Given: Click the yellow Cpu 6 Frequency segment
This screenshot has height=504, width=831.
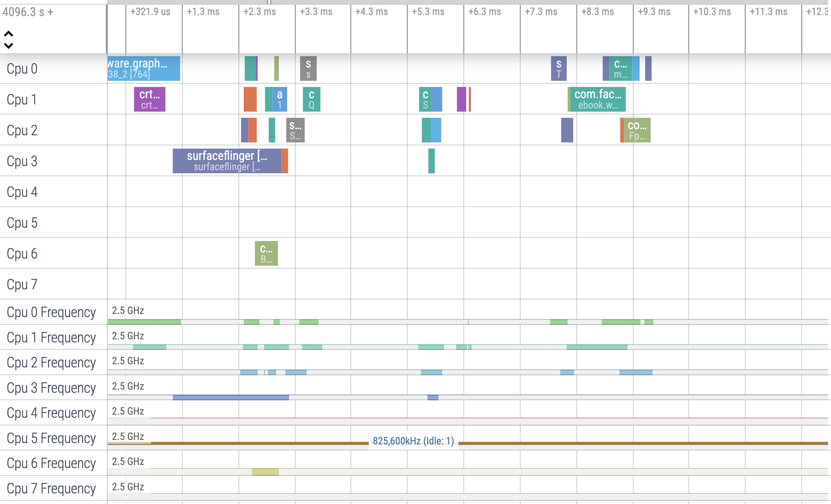Looking at the screenshot, I should pos(265,472).
